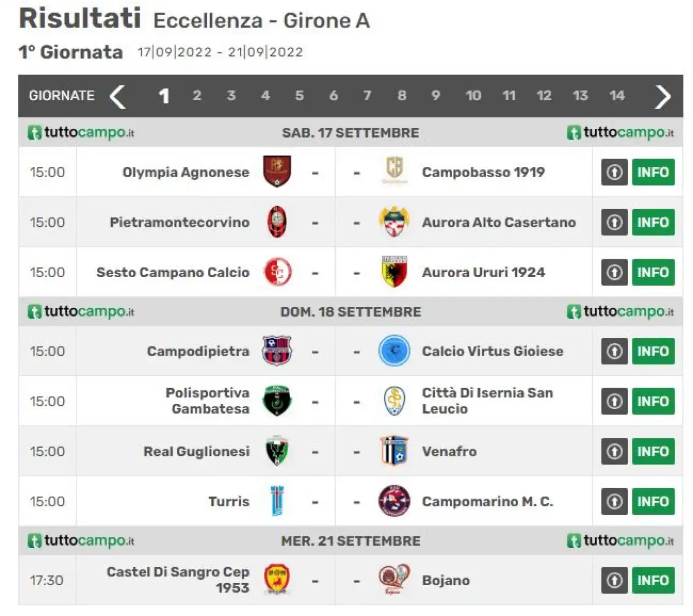Screen dimensions: 693x616
Task: Switch to giornata 14
Action: click(x=617, y=96)
